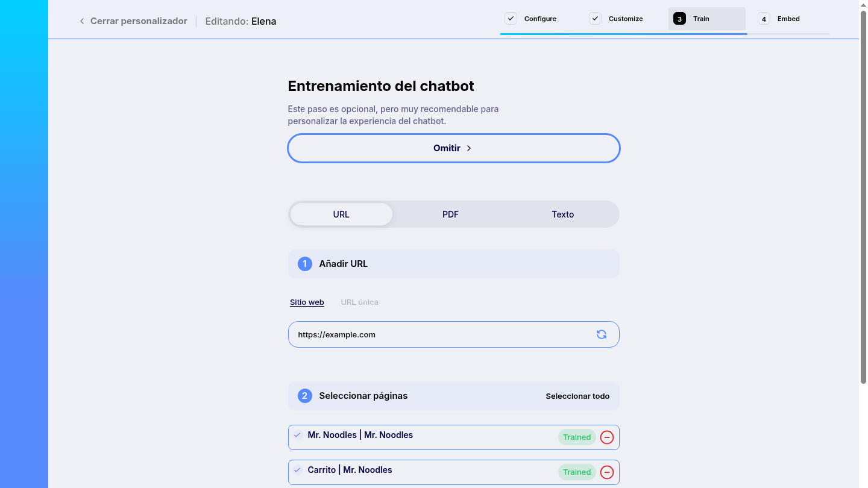Click the Customize step checkmark icon
Viewport: 868px width, 488px height.
(x=596, y=19)
